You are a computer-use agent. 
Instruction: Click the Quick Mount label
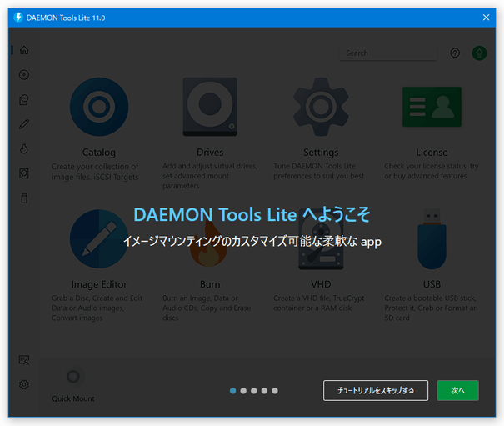click(73, 399)
